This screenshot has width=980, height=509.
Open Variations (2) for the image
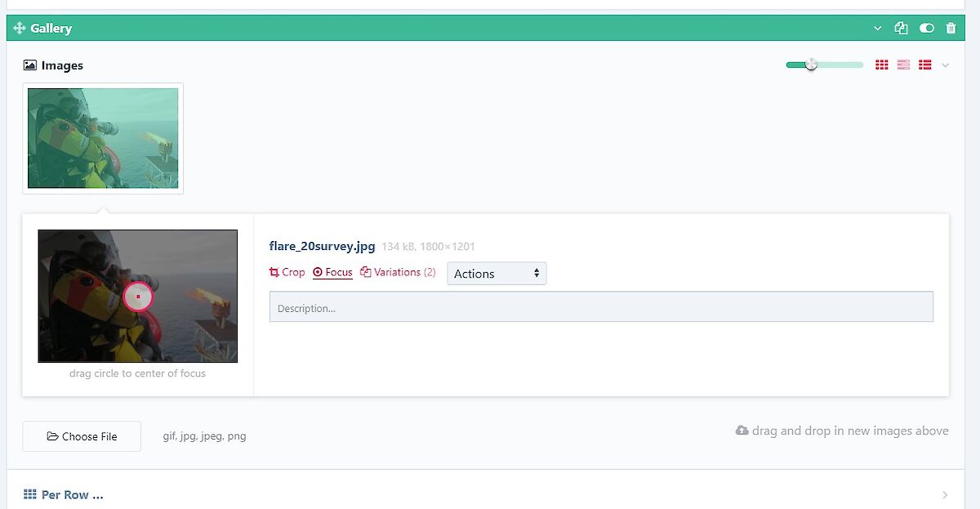pyautogui.click(x=398, y=272)
